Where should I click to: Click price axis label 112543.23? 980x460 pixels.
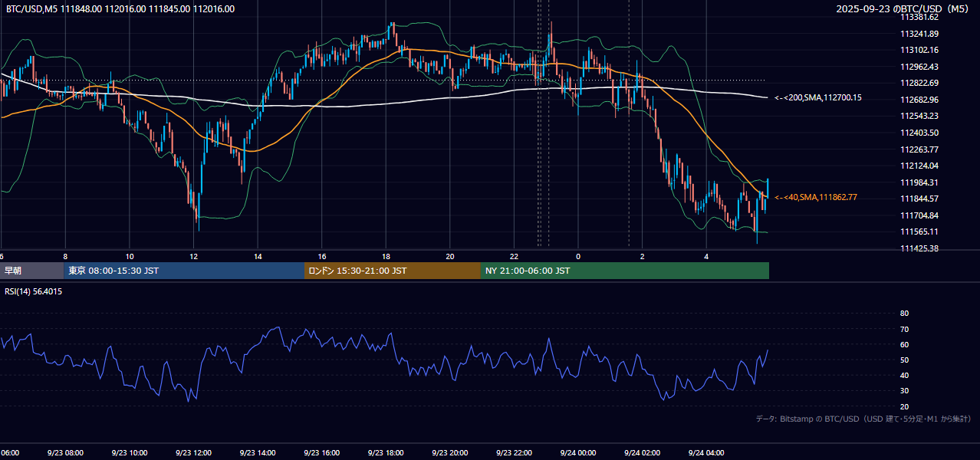(x=919, y=116)
